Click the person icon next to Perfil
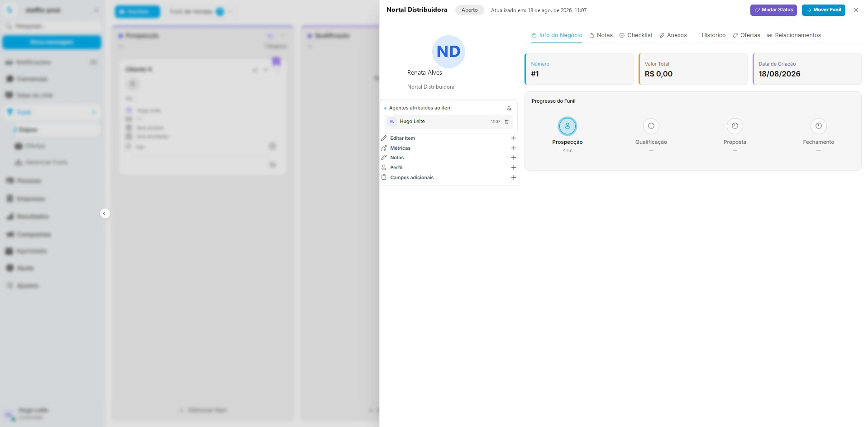The width and height of the screenshot is (868, 427). point(384,167)
